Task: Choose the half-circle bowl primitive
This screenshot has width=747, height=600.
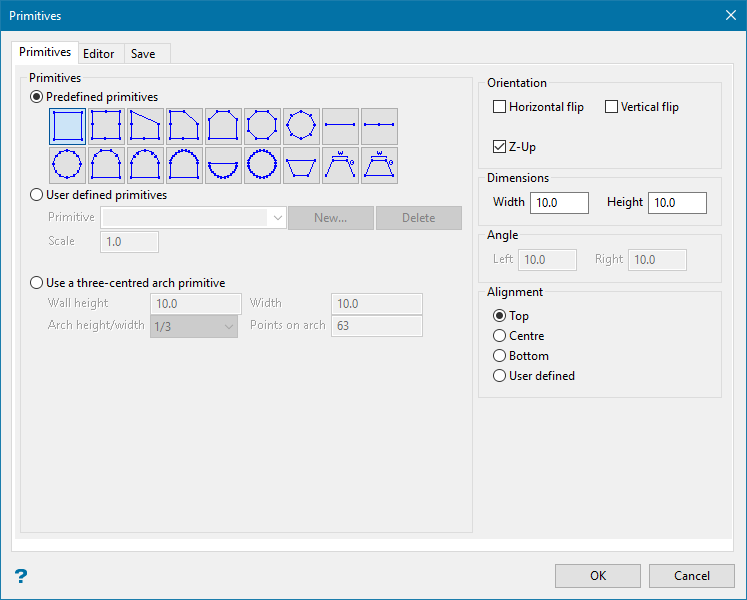Action: coord(224,165)
